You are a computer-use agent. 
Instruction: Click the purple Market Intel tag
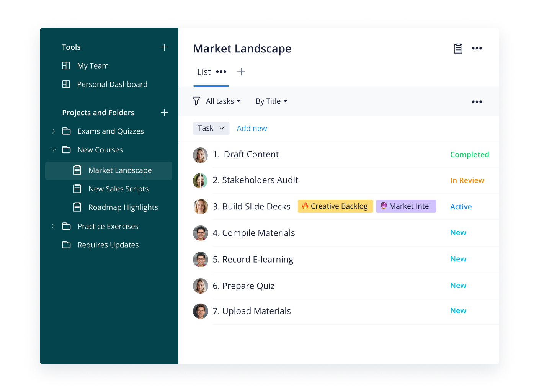point(406,206)
